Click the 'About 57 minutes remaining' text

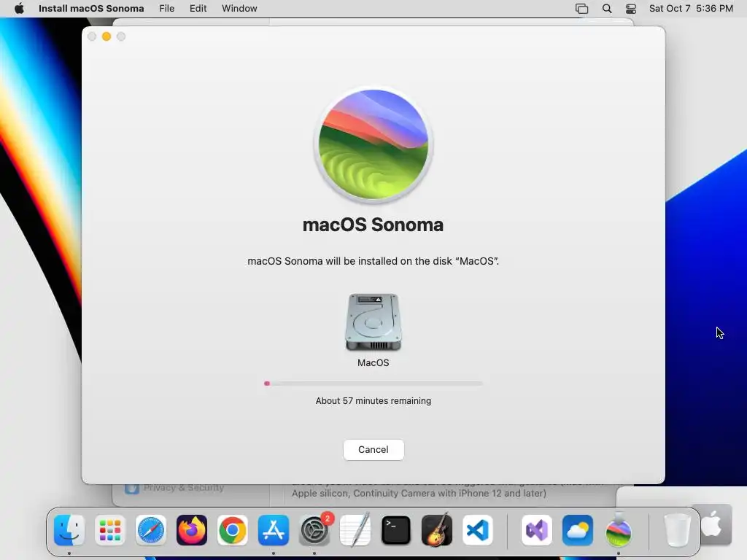pyautogui.click(x=373, y=401)
